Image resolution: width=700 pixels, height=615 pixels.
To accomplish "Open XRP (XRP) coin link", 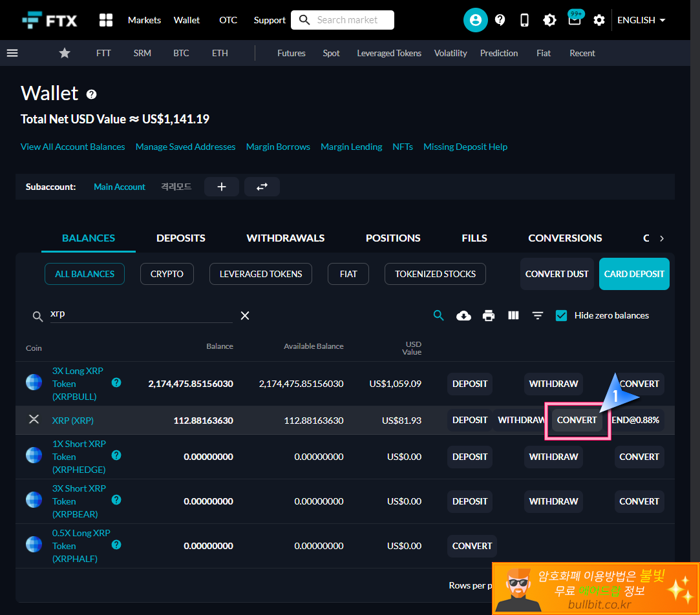I will pyautogui.click(x=73, y=421).
